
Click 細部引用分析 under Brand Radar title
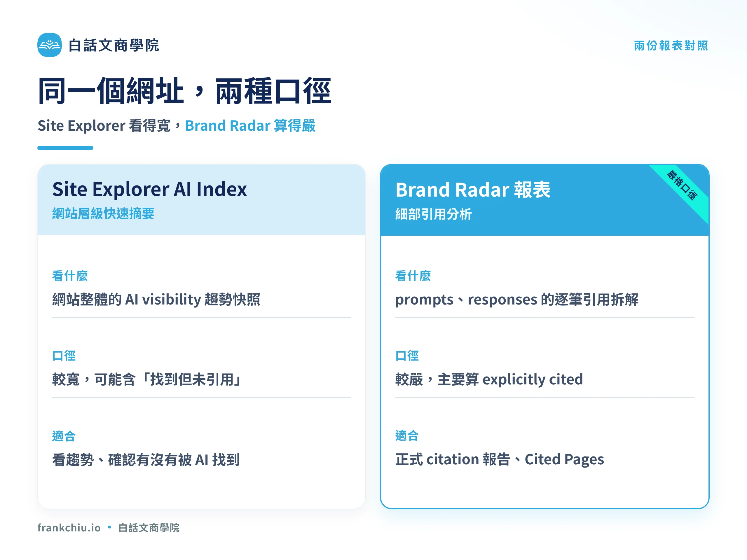click(434, 214)
